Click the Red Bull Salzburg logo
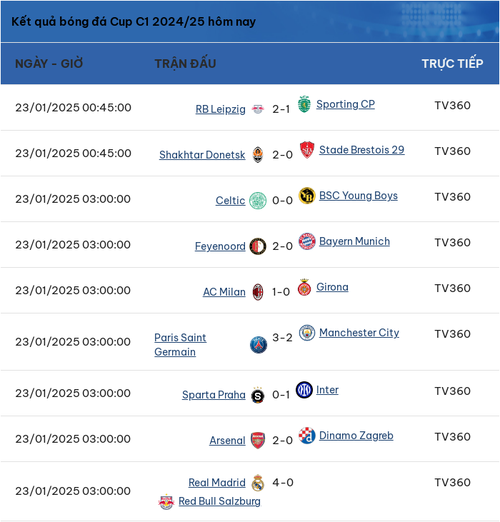The width and height of the screenshot is (500, 522). pyautogui.click(x=166, y=501)
